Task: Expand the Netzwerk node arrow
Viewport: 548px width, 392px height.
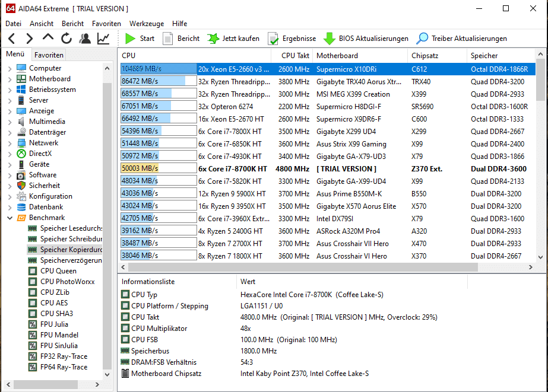Action: (9, 143)
